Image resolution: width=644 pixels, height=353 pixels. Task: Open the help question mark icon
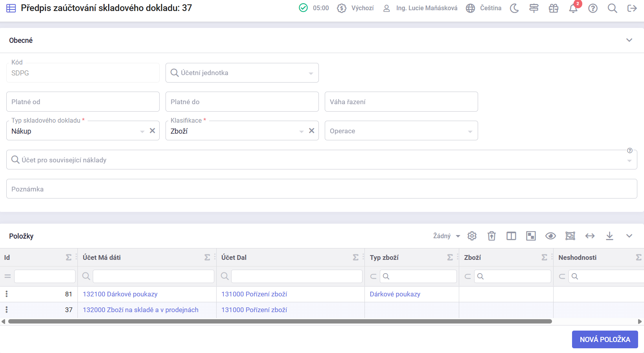pos(593,8)
